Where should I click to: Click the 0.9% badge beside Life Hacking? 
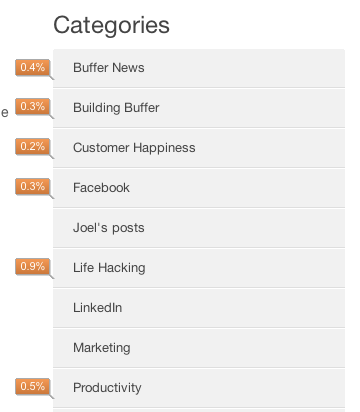(x=32, y=267)
